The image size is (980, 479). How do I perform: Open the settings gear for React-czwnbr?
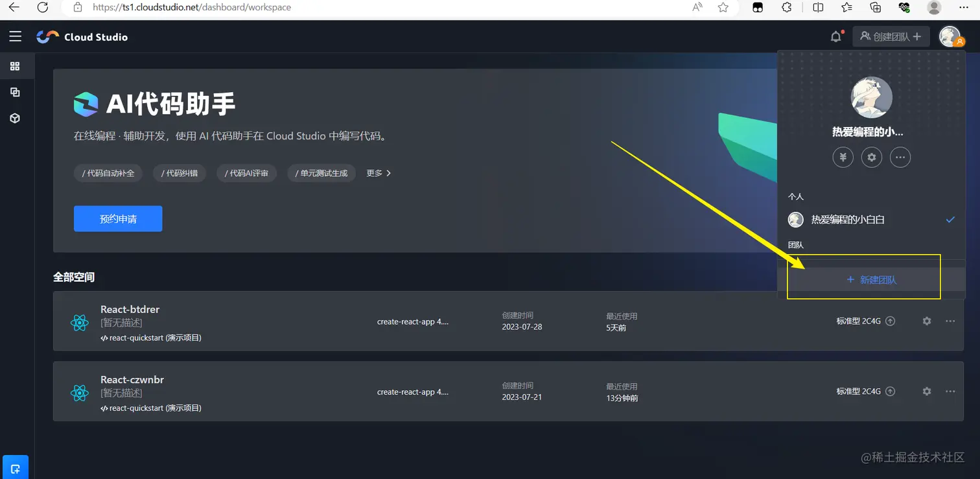(927, 391)
